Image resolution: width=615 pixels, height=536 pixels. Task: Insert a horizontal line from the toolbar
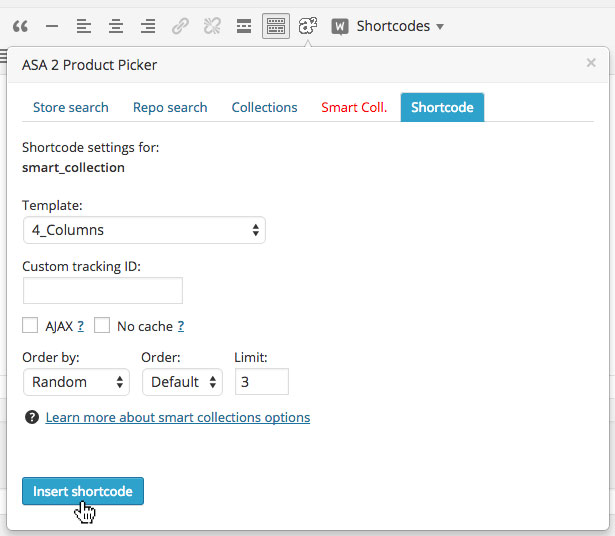[52, 26]
